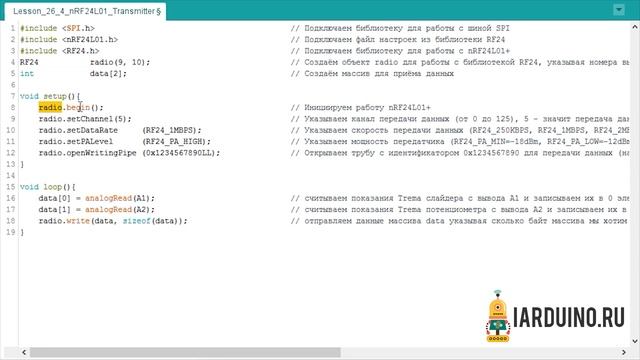This screenshot has width=640, height=360.
Task: Click on (0x1234567890LL); argument
Action: [x=181, y=153]
